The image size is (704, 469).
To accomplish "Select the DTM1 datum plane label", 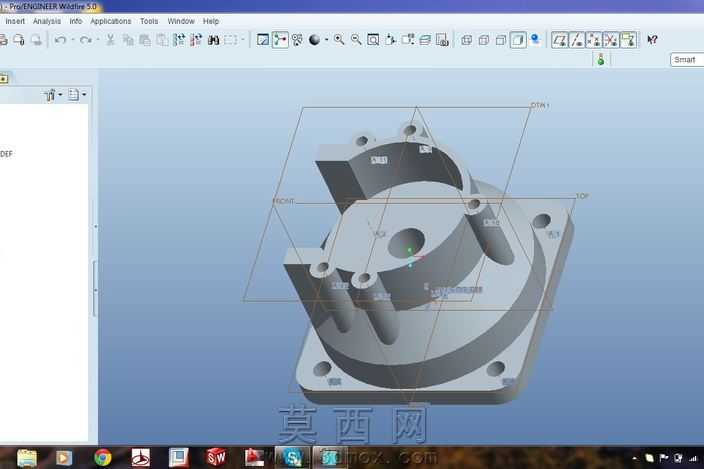I will tap(540, 105).
